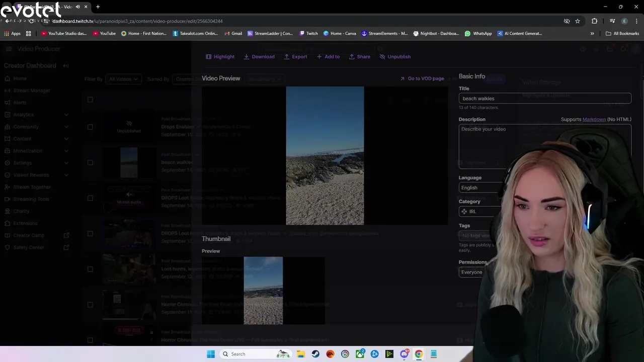The image size is (644, 362).
Task: Open the Windows Start menu
Action: point(211,354)
